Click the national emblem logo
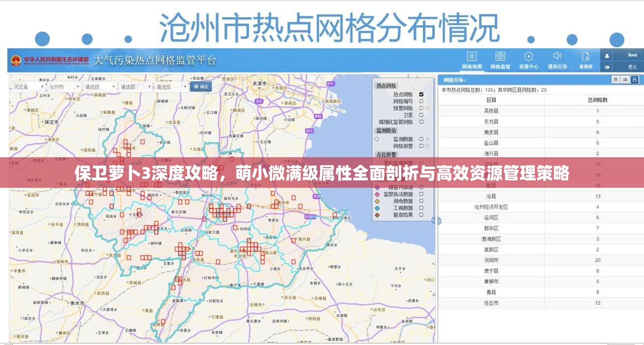The image size is (644, 345). click(x=16, y=61)
